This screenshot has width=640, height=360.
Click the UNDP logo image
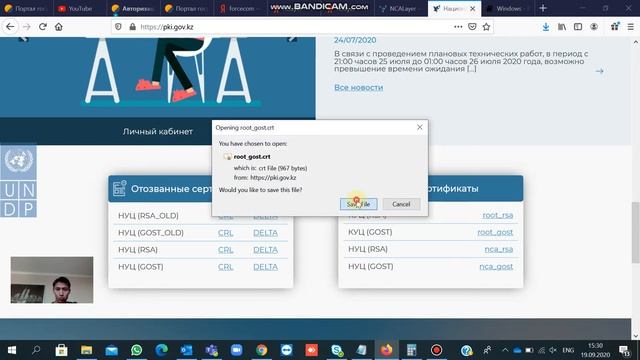click(x=18, y=181)
